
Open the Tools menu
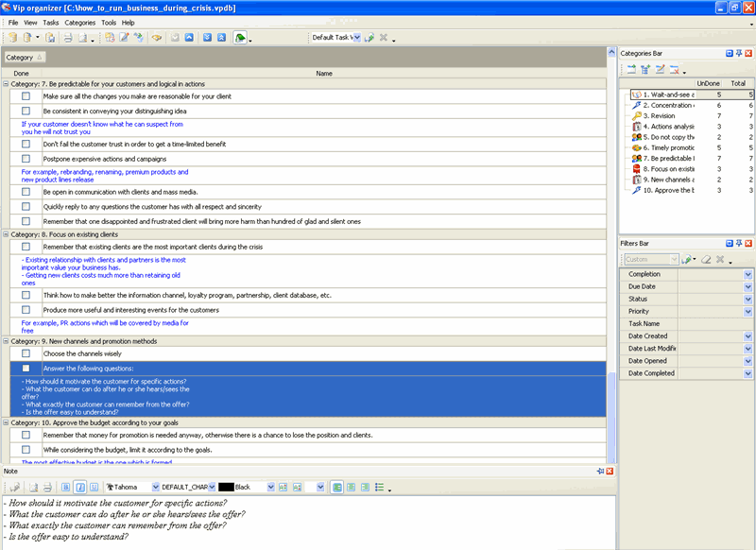(109, 23)
